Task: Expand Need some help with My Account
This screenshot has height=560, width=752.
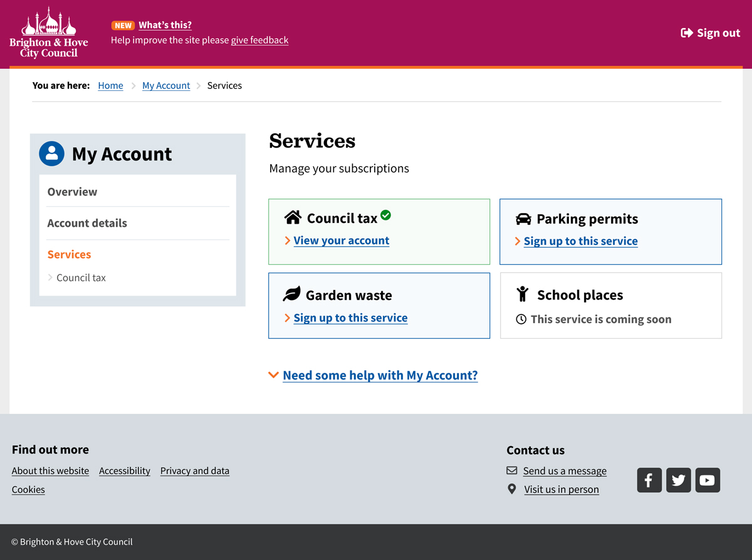Action: (x=380, y=375)
